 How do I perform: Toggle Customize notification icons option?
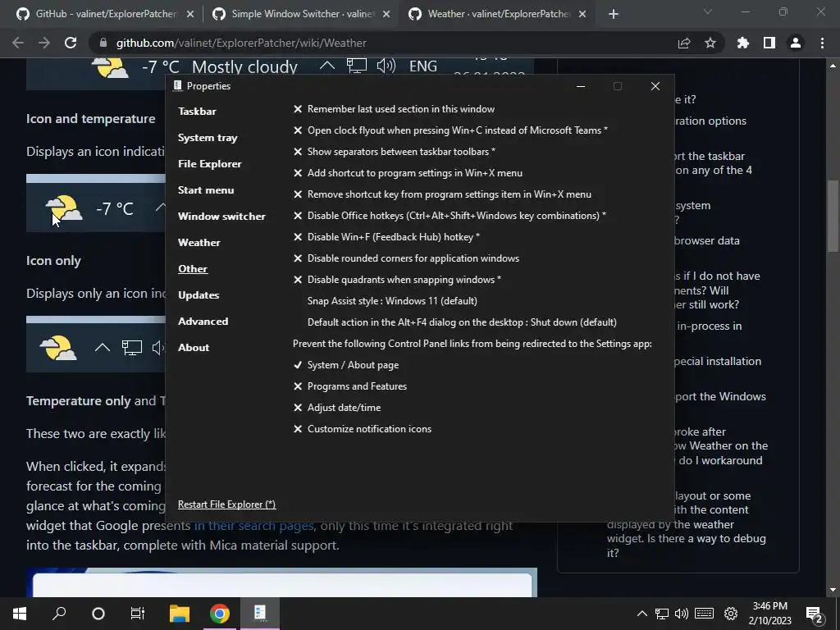(362, 429)
